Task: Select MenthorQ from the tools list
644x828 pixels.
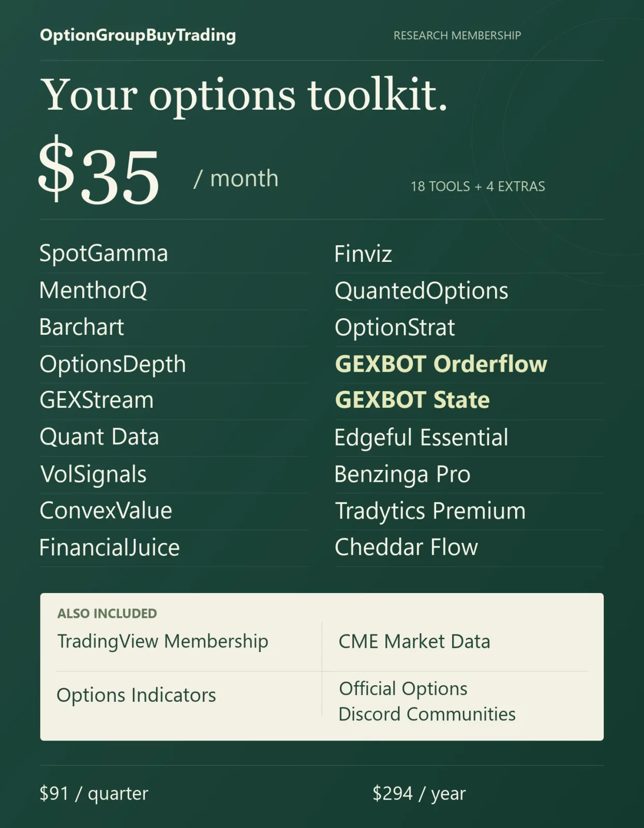Action: tap(94, 290)
